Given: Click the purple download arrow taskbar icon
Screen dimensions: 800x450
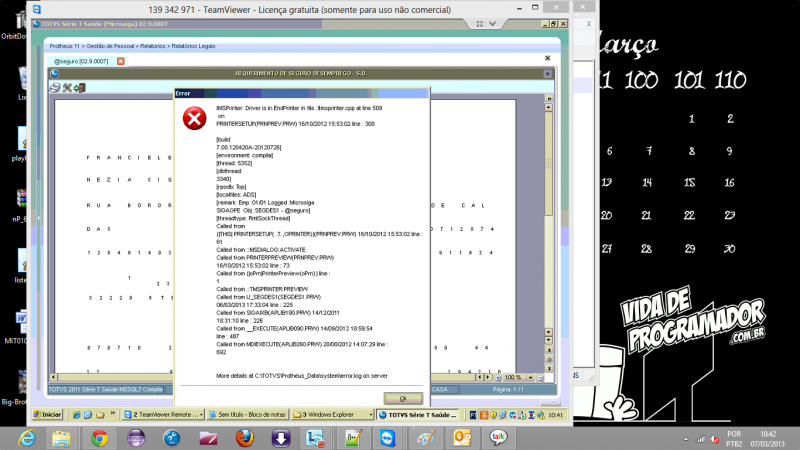Looking at the screenshot, I should [281, 438].
